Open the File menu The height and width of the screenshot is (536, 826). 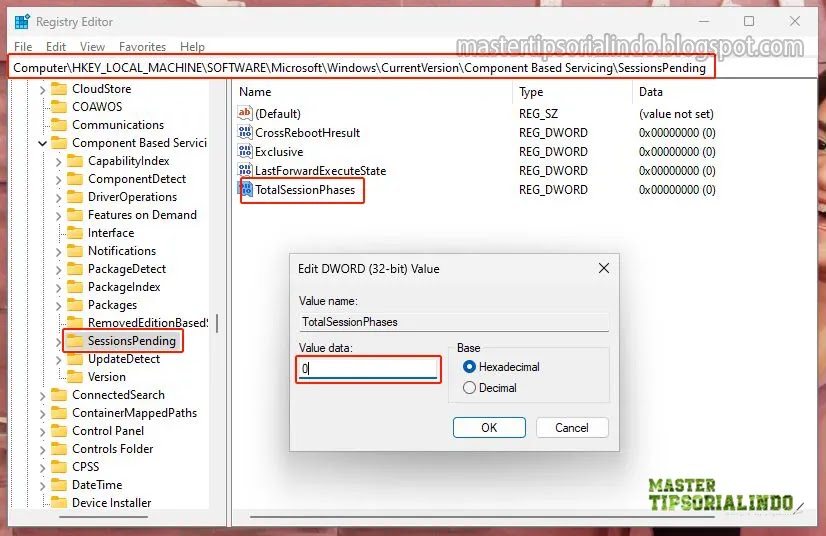(x=23, y=47)
